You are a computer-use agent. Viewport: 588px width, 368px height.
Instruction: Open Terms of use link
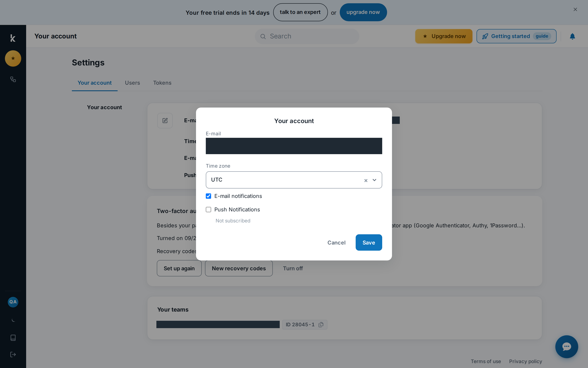486,361
